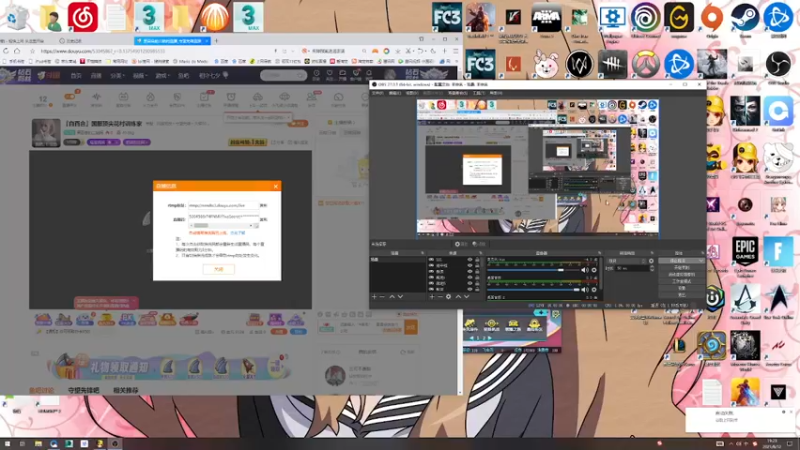This screenshot has height=450, width=800.
Task: Pop out the OBS Sources dock
Action: [x=480, y=253]
